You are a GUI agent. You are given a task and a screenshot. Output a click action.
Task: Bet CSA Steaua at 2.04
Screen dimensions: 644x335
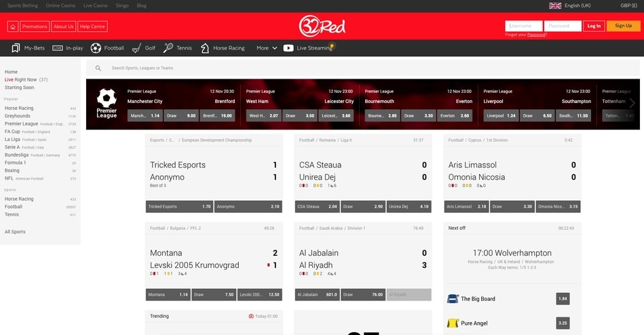(x=317, y=207)
